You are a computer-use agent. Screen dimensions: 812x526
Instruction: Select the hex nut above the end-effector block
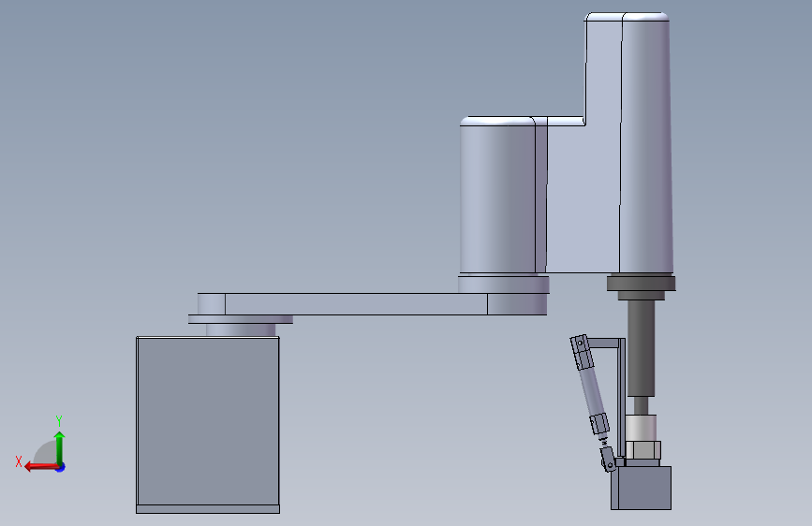coord(642,450)
